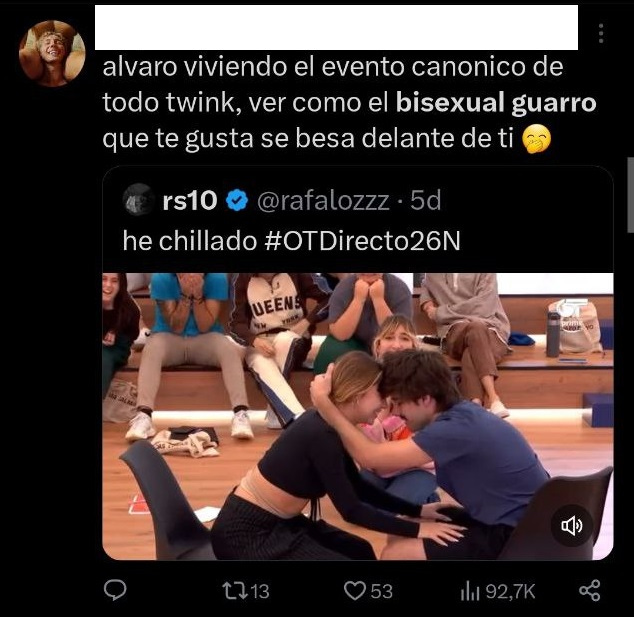Retweet using the repost arrows icon

click(x=236, y=591)
